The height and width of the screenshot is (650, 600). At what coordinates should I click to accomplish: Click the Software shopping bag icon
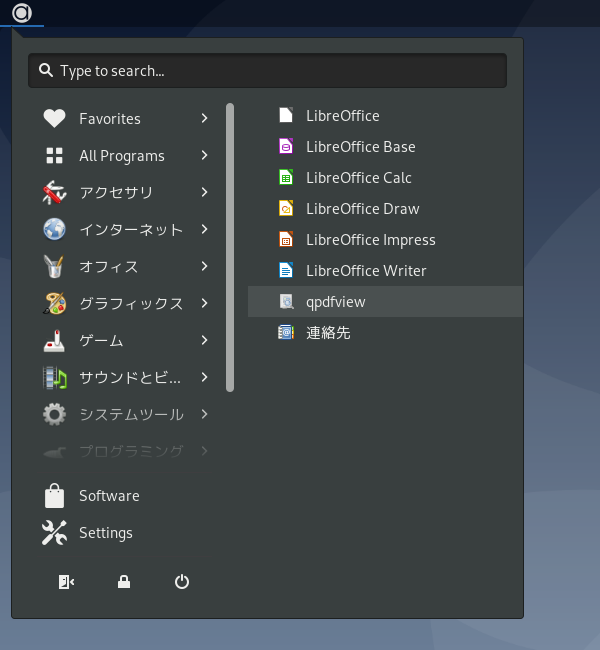pyautogui.click(x=54, y=496)
